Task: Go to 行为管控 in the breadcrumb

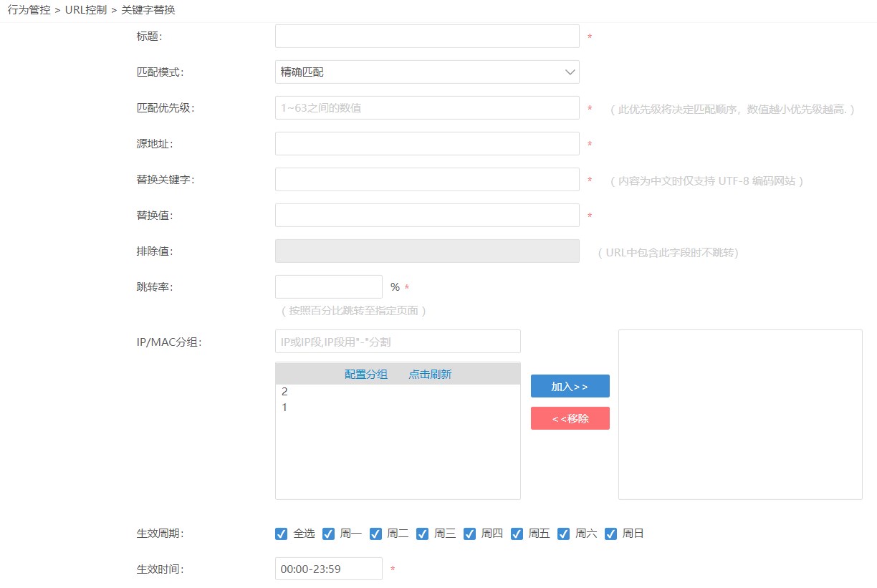Action: [29, 10]
